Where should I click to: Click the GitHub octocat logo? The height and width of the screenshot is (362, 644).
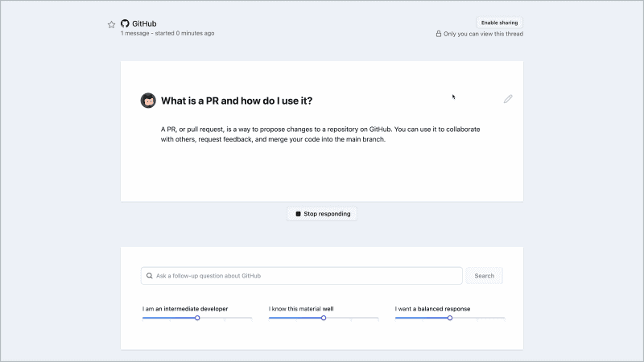(125, 23)
